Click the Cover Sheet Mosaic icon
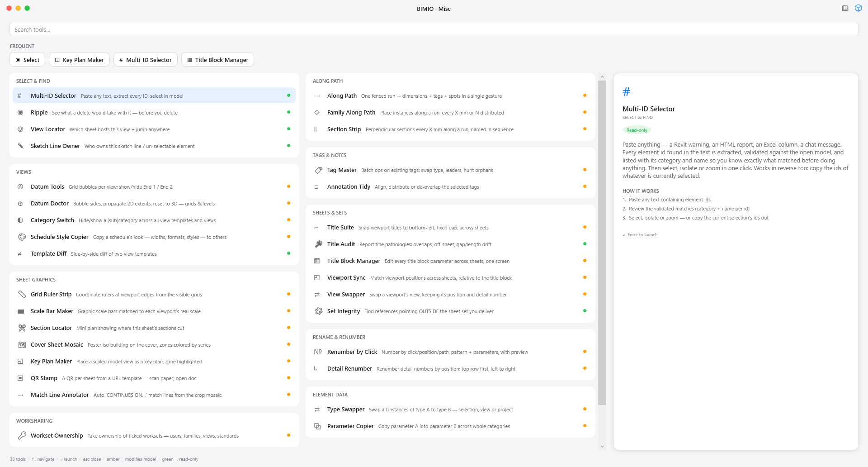The width and height of the screenshot is (868, 467). [x=22, y=344]
